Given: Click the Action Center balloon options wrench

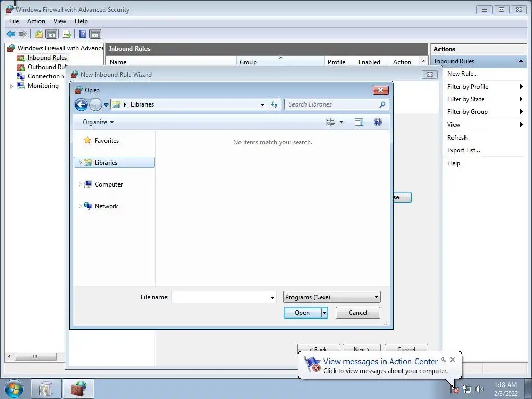Looking at the screenshot, I should (x=443, y=360).
